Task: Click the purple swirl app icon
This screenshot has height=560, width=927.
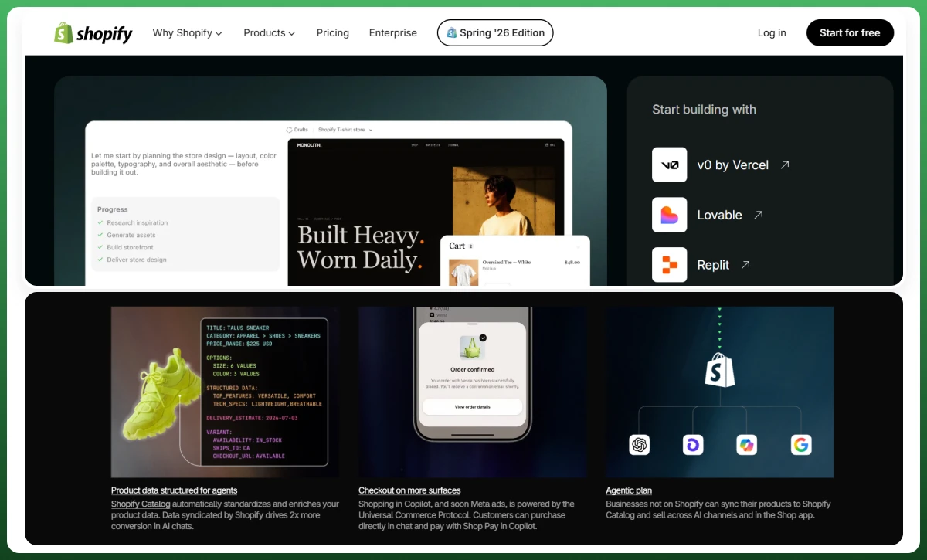Action: [x=693, y=444]
